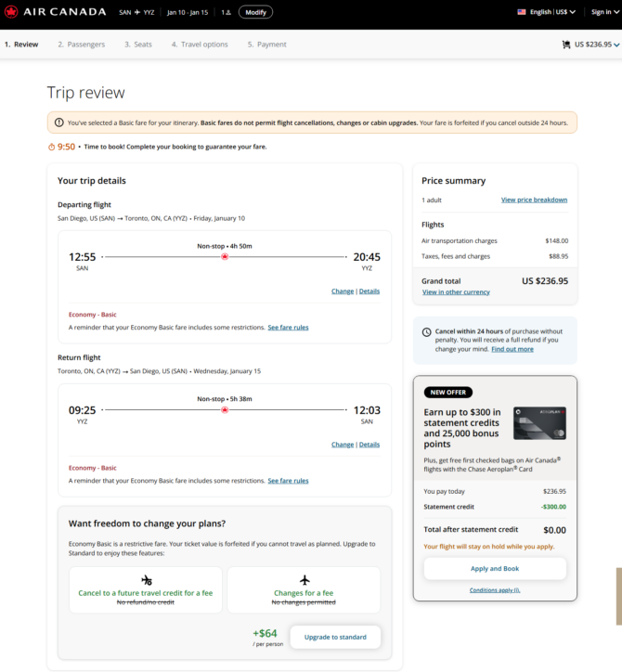Click the NEW OFFER badge
Screen dimensions: 622x672
pyautogui.click(x=448, y=393)
